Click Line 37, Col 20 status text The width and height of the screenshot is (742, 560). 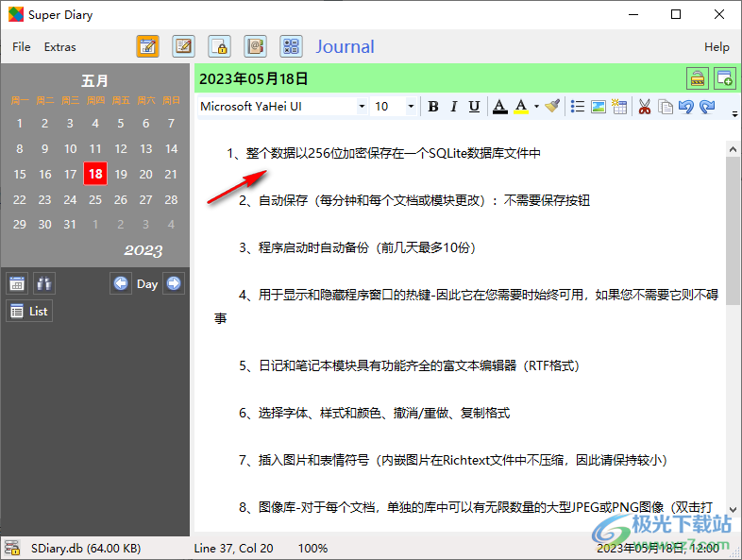[233, 548]
